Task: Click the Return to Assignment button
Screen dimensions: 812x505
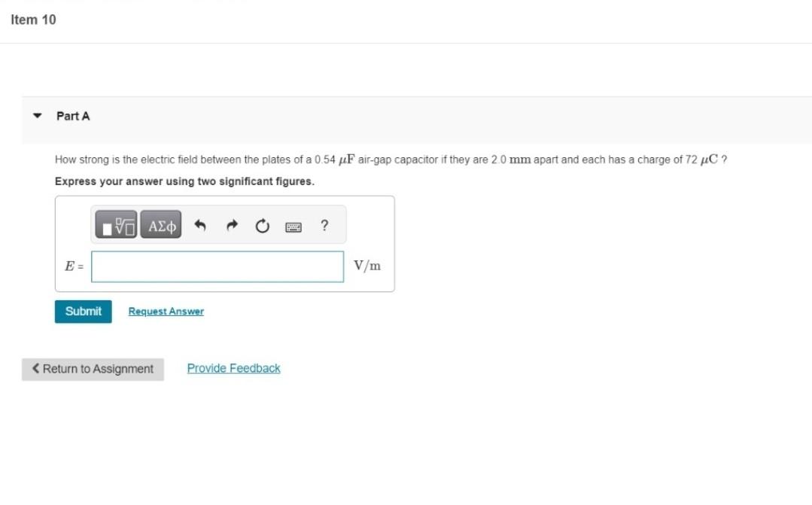Action: [x=93, y=369]
